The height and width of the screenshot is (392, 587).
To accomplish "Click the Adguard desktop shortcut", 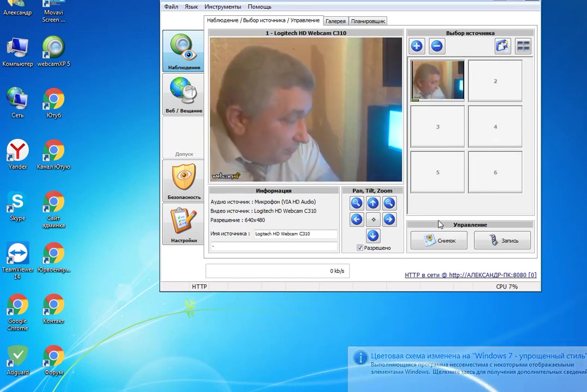I will click(x=17, y=360).
